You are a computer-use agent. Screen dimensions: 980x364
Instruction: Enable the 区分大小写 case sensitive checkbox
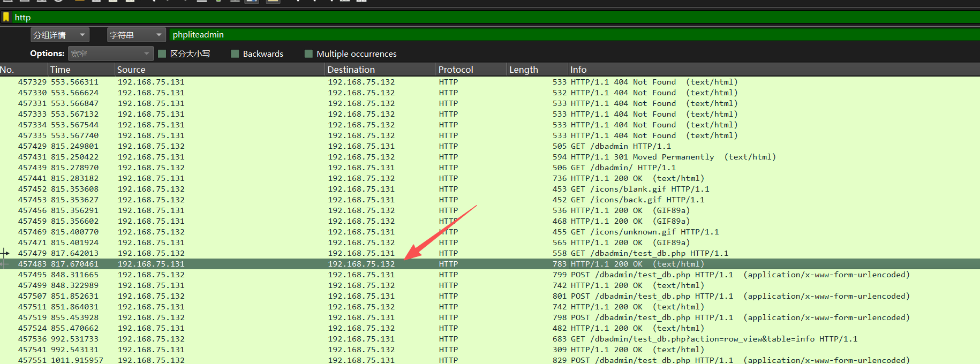(162, 54)
